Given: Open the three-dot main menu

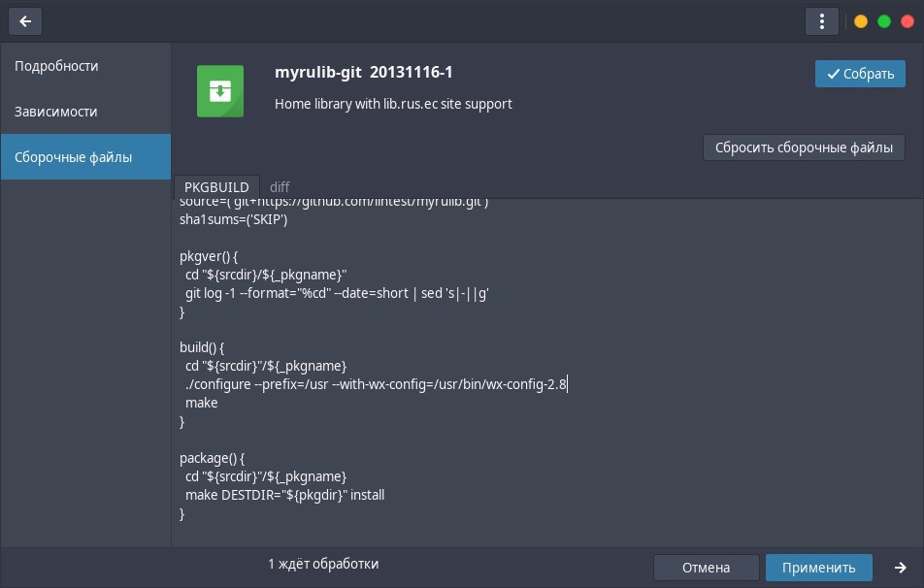Looking at the screenshot, I should [x=821, y=20].
